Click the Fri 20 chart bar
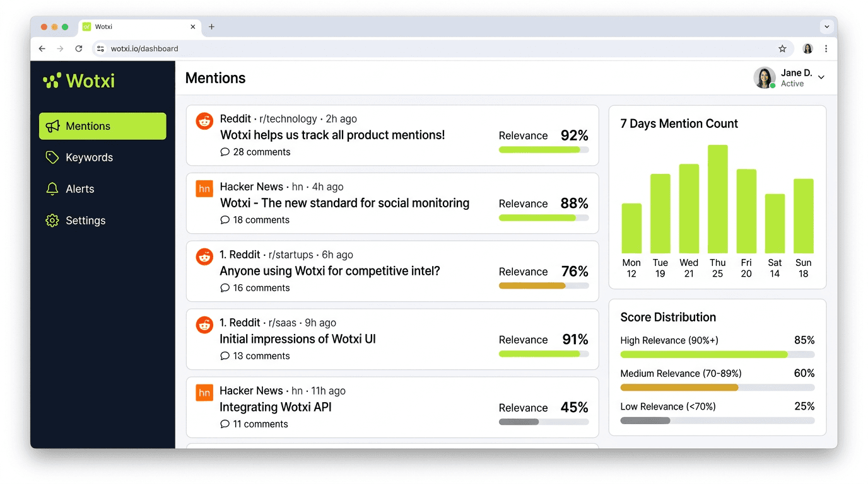 click(746, 211)
